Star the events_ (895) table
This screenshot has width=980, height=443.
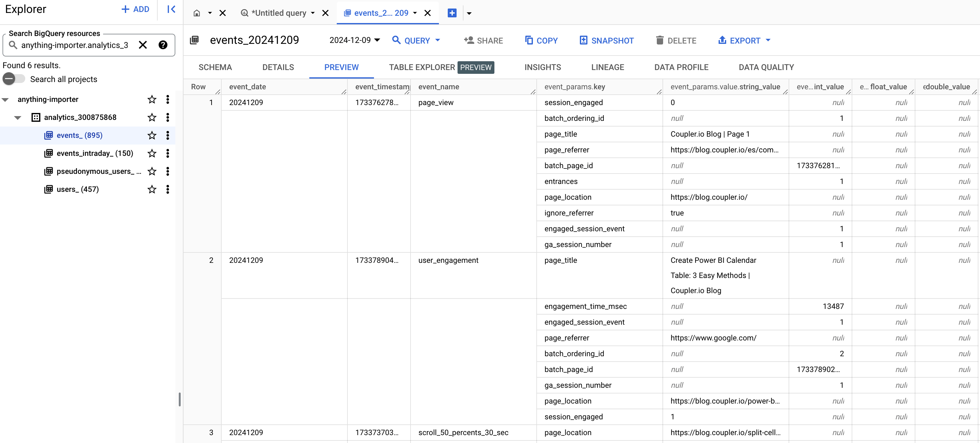[152, 135]
